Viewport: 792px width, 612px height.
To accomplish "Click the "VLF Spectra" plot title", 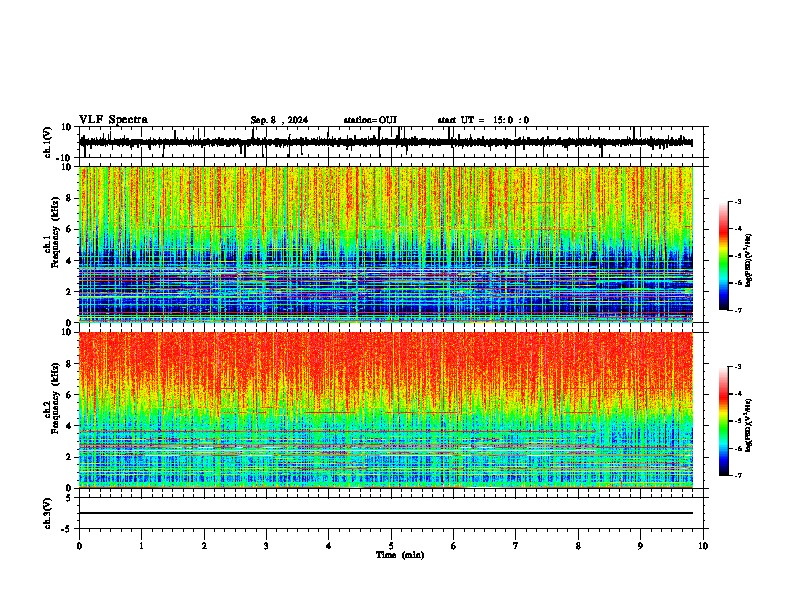I will pos(113,120).
